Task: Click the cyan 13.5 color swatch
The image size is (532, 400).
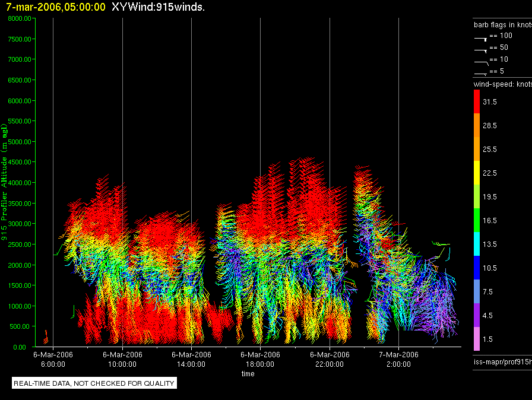Action: pyautogui.click(x=477, y=244)
